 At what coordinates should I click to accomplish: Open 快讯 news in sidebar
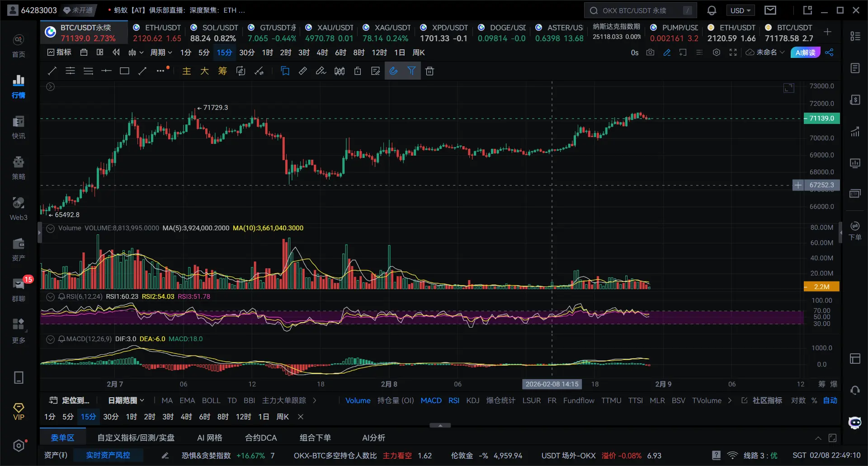point(19,128)
